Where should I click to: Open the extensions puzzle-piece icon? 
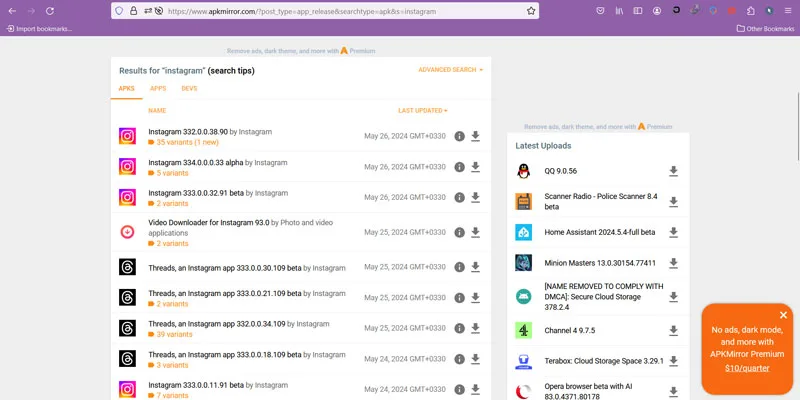click(751, 11)
